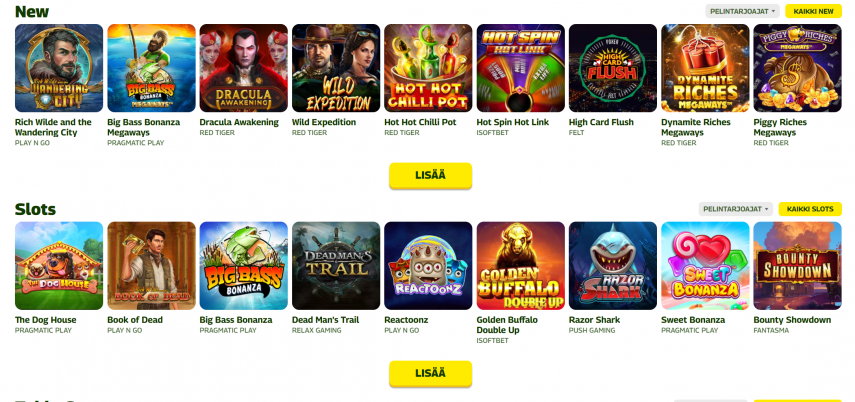Open Piggy Riches Megaways thumbnail

[797, 68]
